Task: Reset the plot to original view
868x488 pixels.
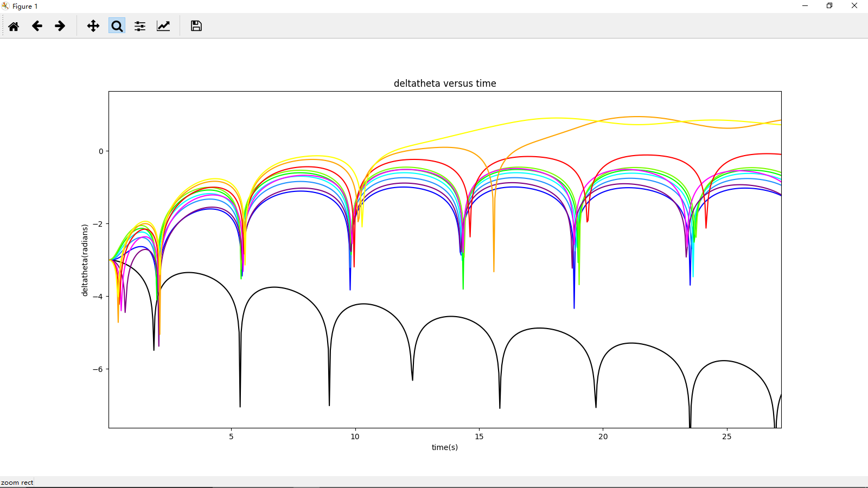Action: (x=14, y=26)
